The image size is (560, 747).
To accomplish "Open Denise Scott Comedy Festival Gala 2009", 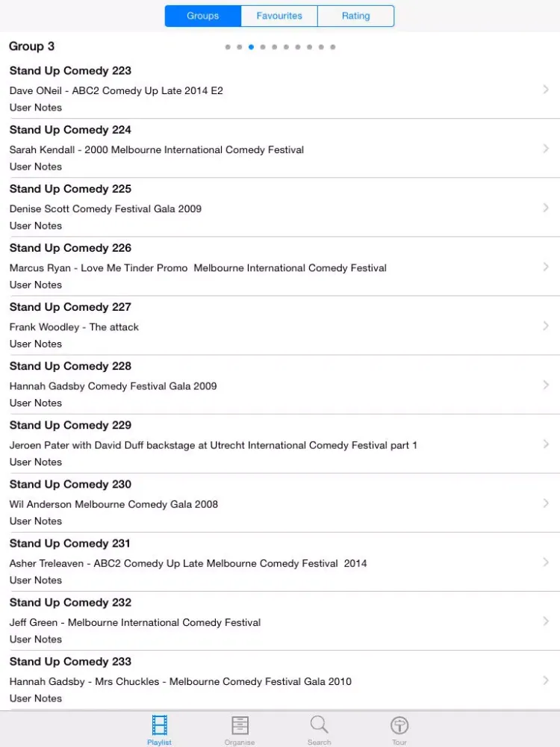I will point(280,207).
